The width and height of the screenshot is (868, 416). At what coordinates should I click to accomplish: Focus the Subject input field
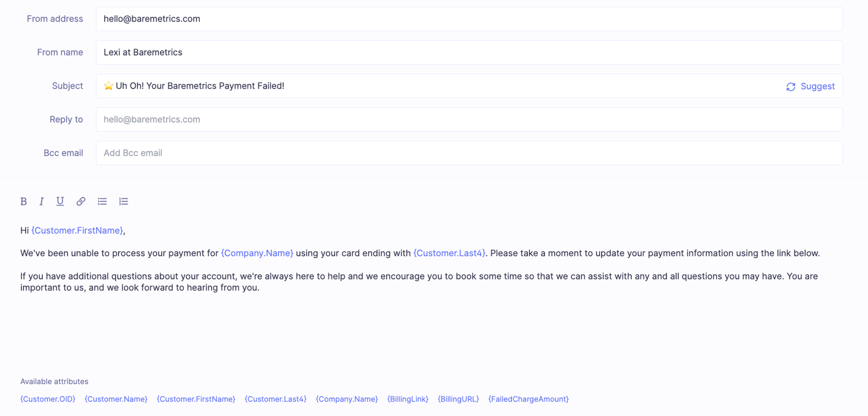pyautogui.click(x=439, y=86)
